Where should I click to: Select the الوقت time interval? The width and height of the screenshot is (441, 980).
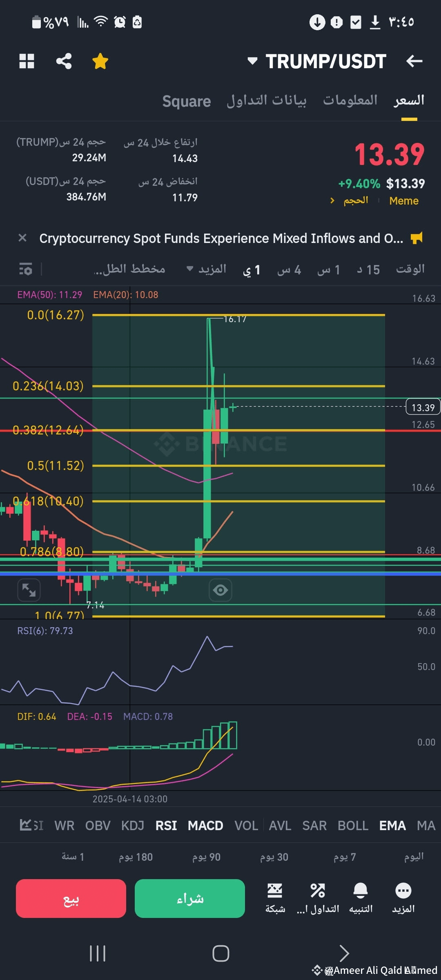pos(410,269)
